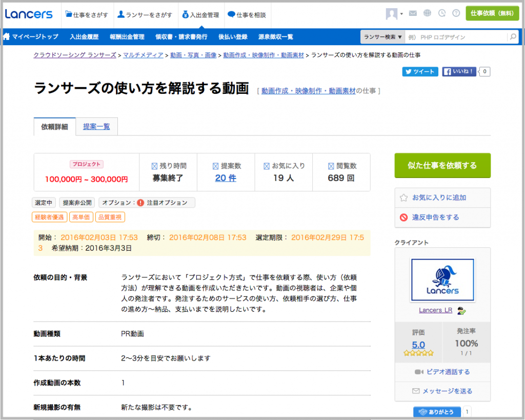Open the mail envelope icon in header
The image size is (525, 420).
point(413,14)
